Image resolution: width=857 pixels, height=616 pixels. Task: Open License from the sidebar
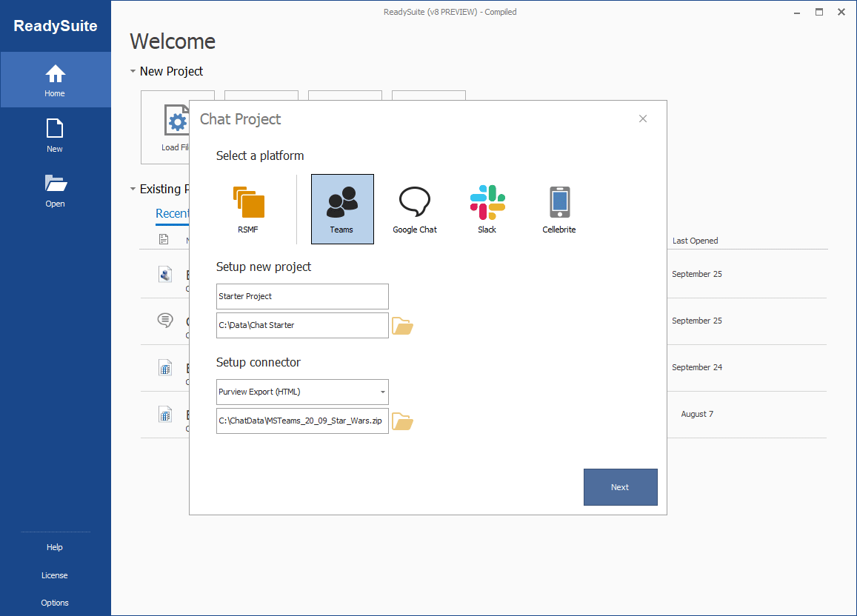point(55,575)
